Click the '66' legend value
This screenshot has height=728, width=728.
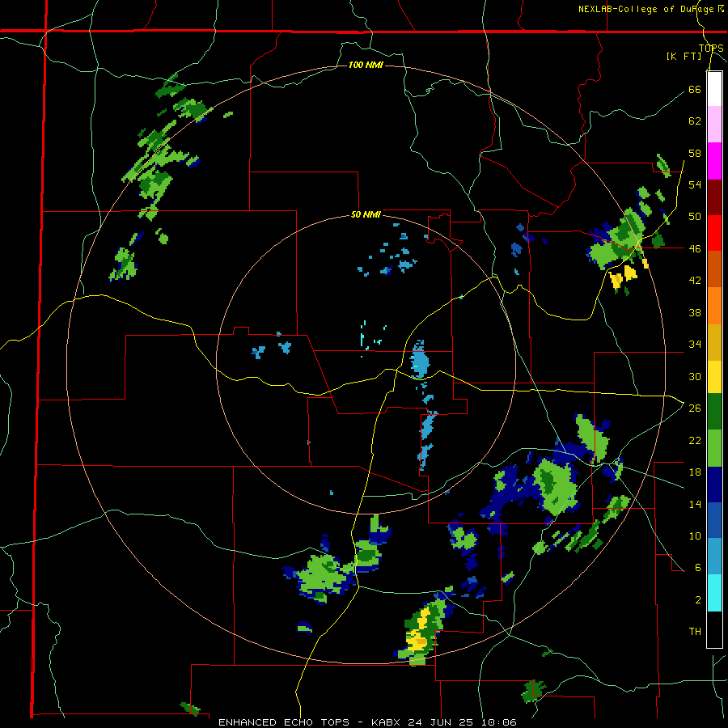coord(695,89)
